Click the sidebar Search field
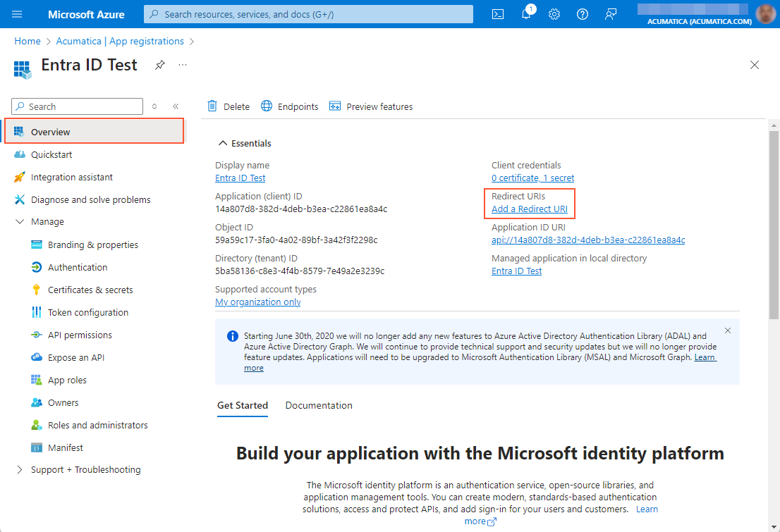 tap(83, 106)
